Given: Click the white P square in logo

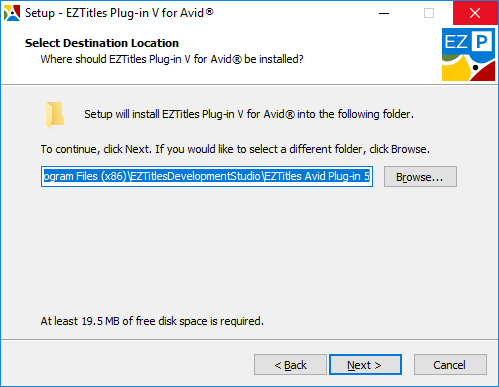Looking at the screenshot, I should pyautogui.click(x=482, y=41).
